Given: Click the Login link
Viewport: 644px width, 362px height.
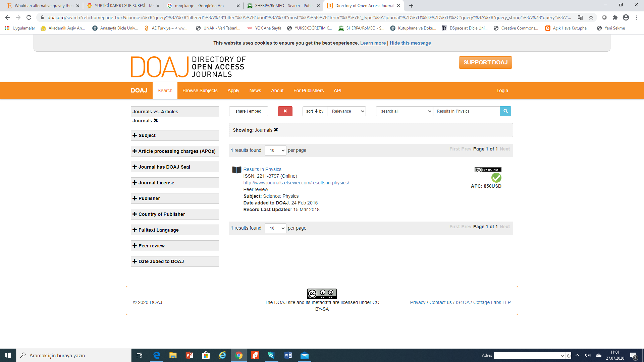Looking at the screenshot, I should [x=502, y=90].
